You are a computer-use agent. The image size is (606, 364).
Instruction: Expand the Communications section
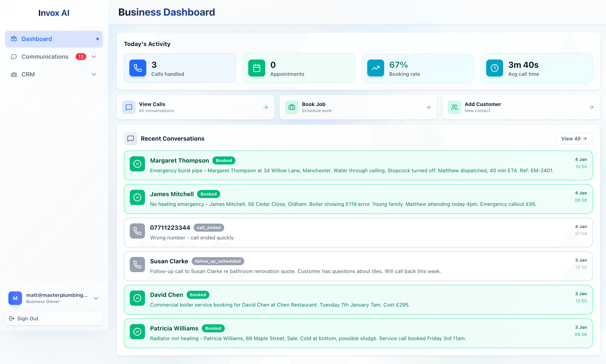[x=94, y=56]
